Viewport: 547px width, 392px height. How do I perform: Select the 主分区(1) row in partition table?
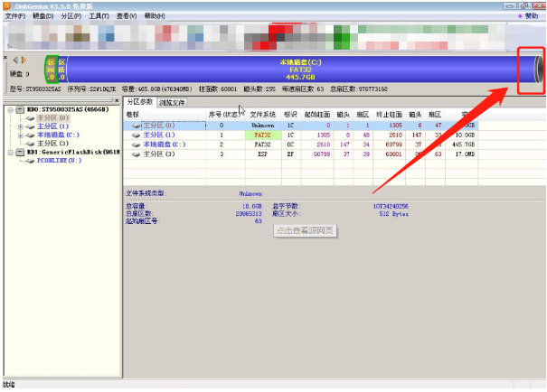click(301, 135)
